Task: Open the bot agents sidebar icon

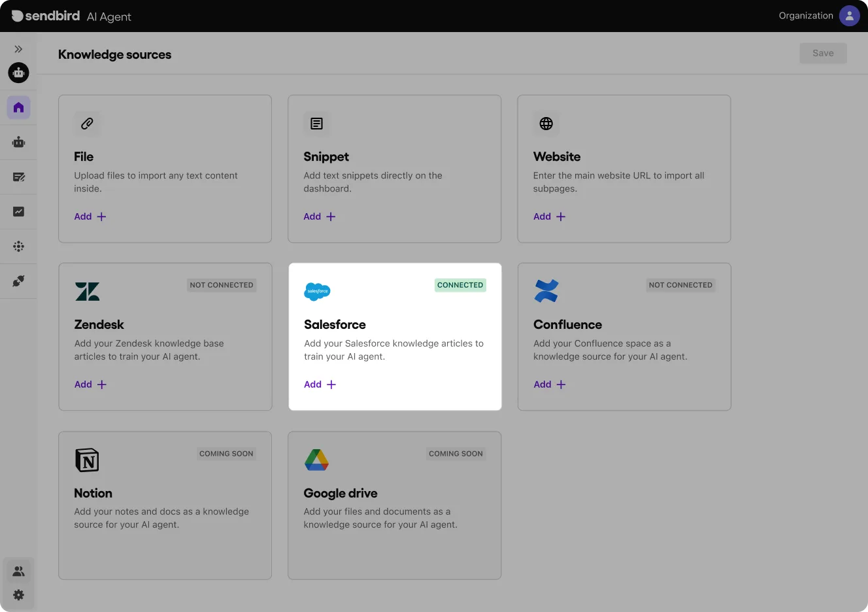Action: (x=18, y=142)
